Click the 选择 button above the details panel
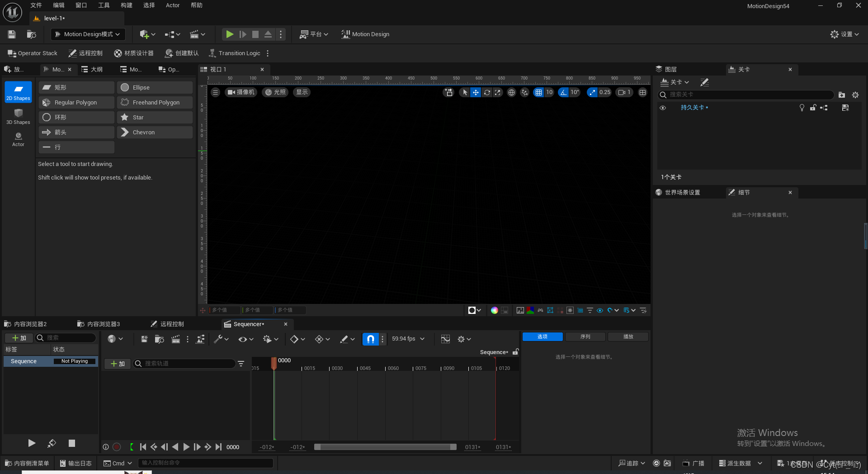 coord(542,337)
